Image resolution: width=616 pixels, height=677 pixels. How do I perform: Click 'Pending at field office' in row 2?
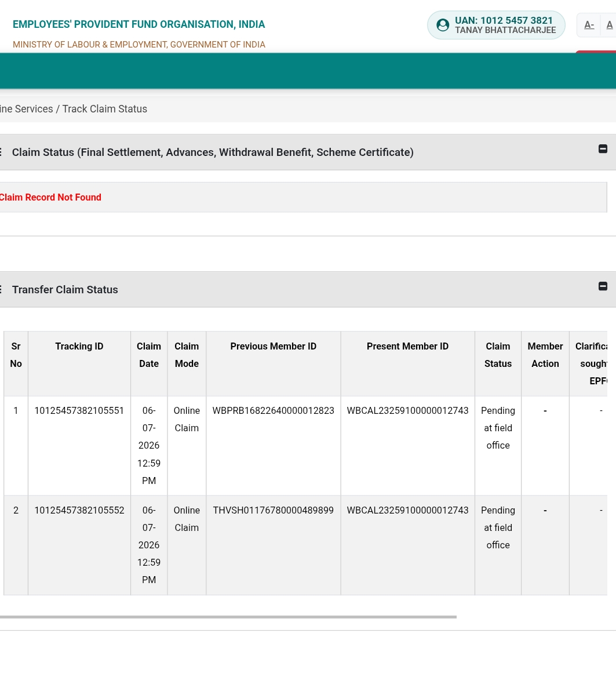498,527
